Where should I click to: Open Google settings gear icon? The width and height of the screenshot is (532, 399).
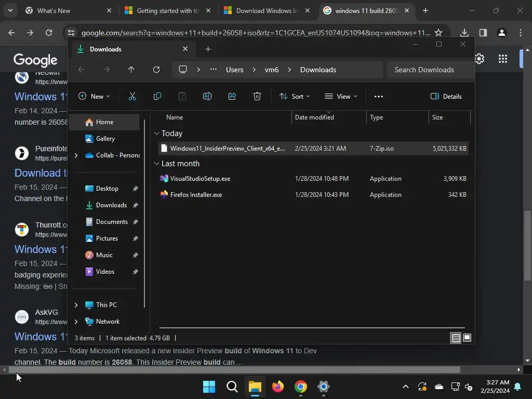point(480,59)
